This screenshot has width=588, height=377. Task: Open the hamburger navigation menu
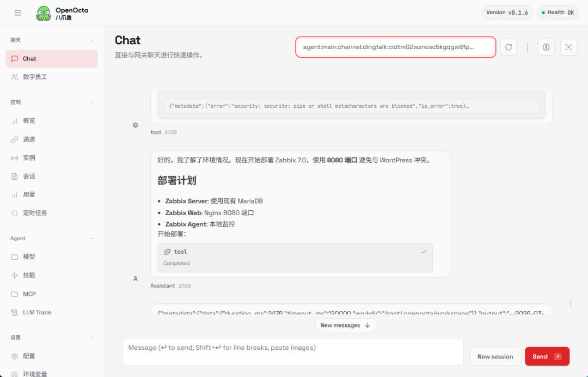(x=17, y=12)
